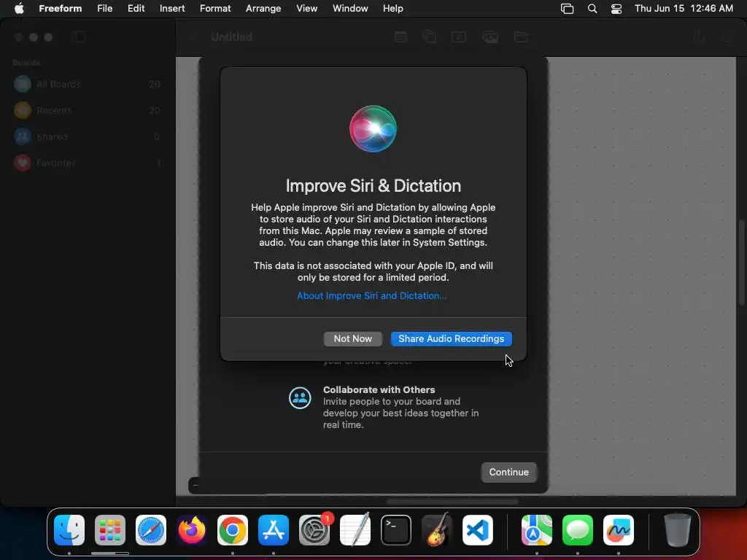Select Shared in Freeform sidebar
The height and width of the screenshot is (560, 747).
point(87,136)
